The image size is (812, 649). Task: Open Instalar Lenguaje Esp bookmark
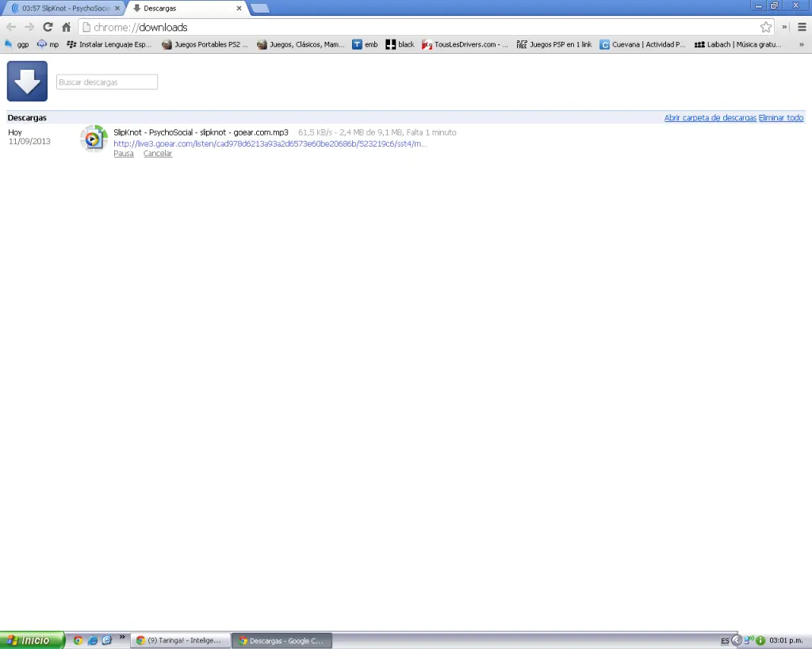point(109,44)
